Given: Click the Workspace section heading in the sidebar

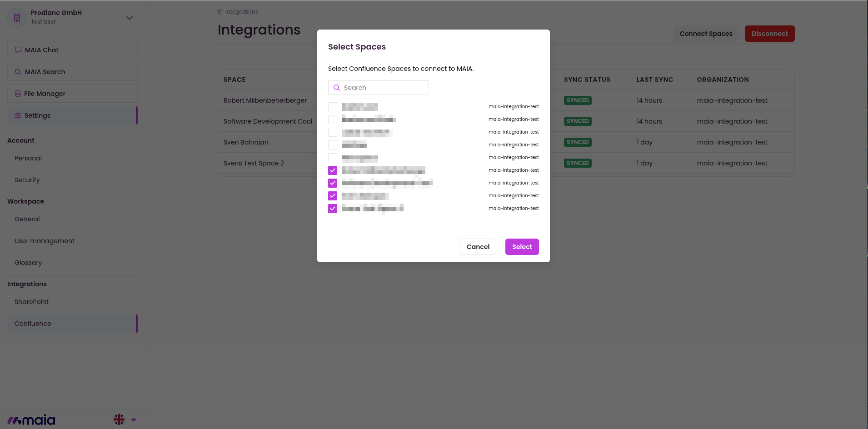Looking at the screenshot, I should (25, 201).
